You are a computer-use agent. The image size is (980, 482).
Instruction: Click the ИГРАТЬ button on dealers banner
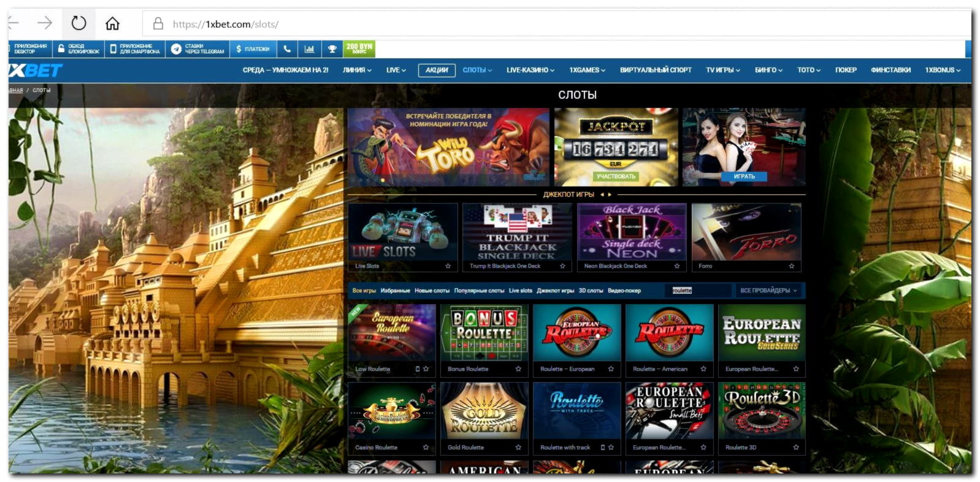(x=744, y=177)
